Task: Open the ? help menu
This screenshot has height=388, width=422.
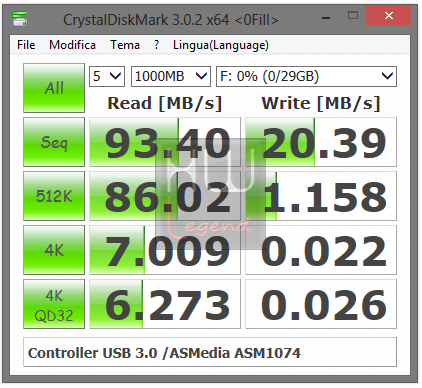Action: click(x=156, y=45)
